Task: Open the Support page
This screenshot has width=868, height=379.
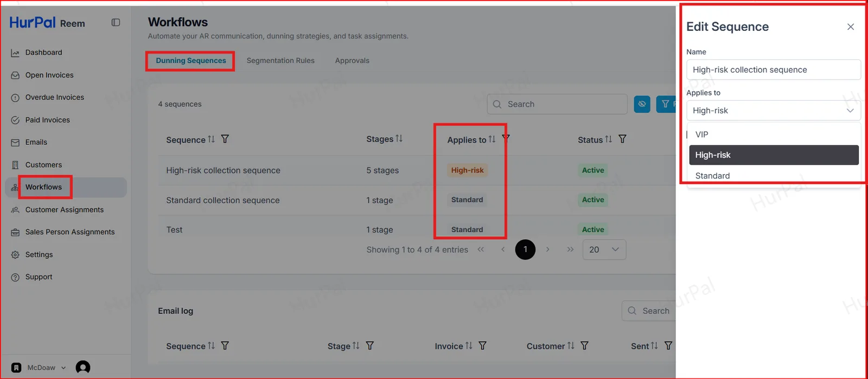Action: click(x=39, y=277)
